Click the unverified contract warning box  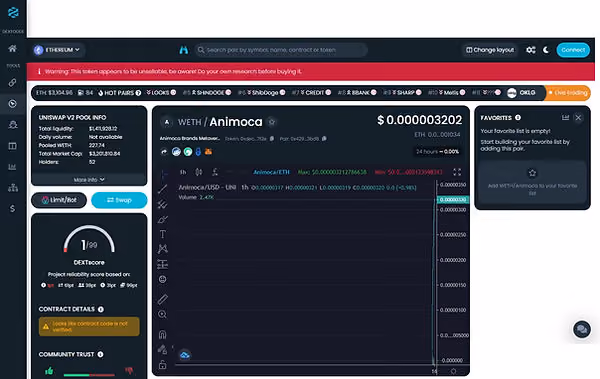coord(89,327)
